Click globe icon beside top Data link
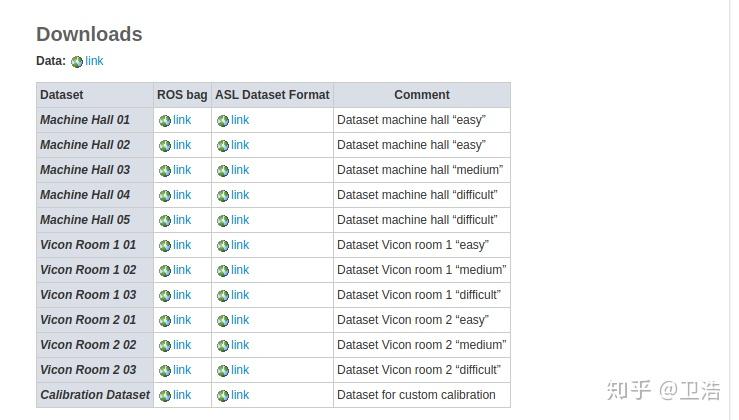The height and width of the screenshot is (420, 739). click(77, 62)
